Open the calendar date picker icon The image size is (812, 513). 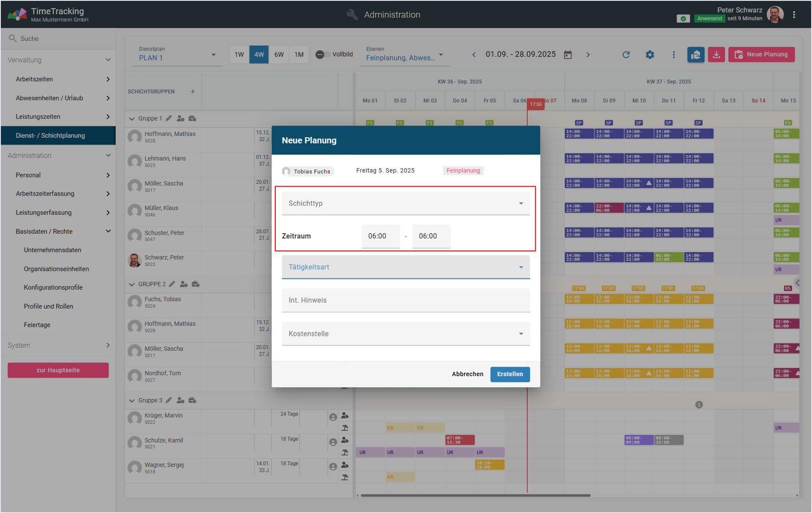(568, 55)
